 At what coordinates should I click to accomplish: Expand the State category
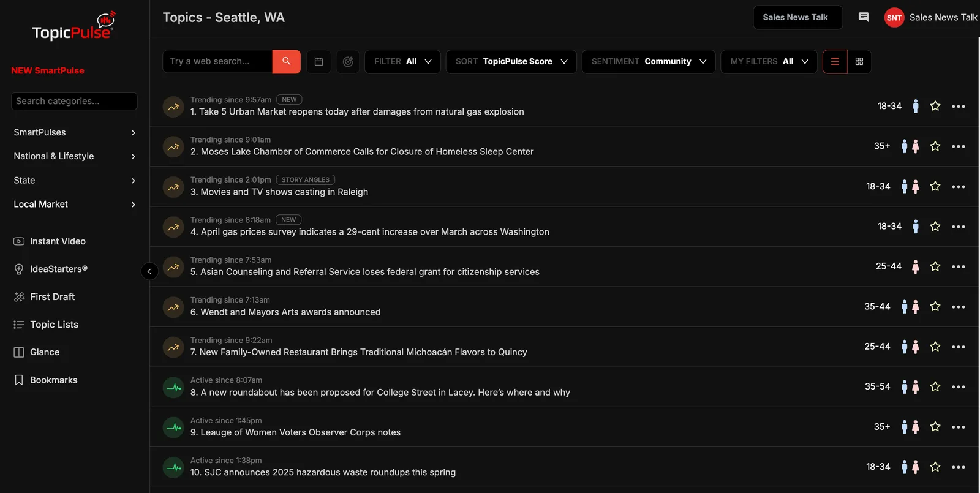coord(75,180)
